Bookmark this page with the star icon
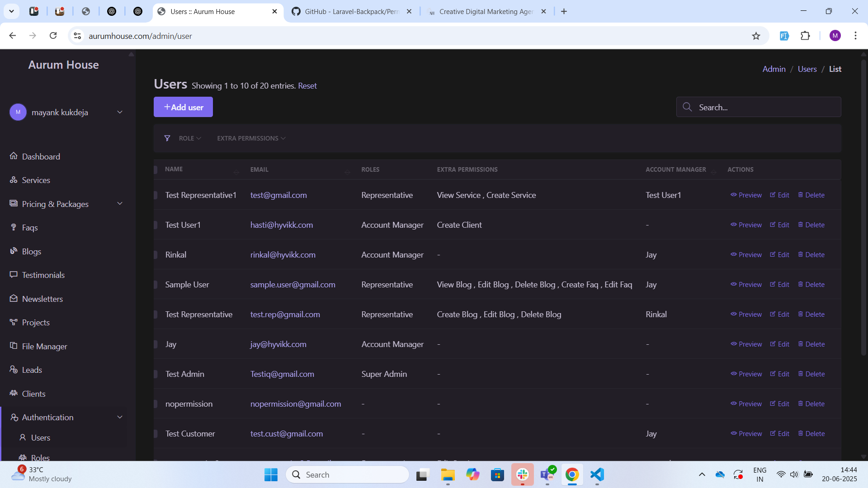Image resolution: width=868 pixels, height=488 pixels. (x=756, y=36)
